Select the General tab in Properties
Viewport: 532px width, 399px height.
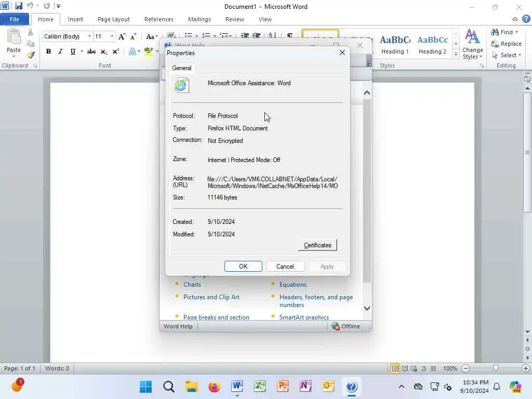coord(181,68)
